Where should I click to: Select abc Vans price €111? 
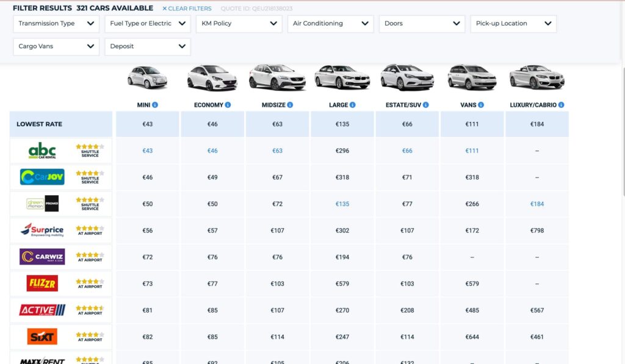click(x=472, y=151)
